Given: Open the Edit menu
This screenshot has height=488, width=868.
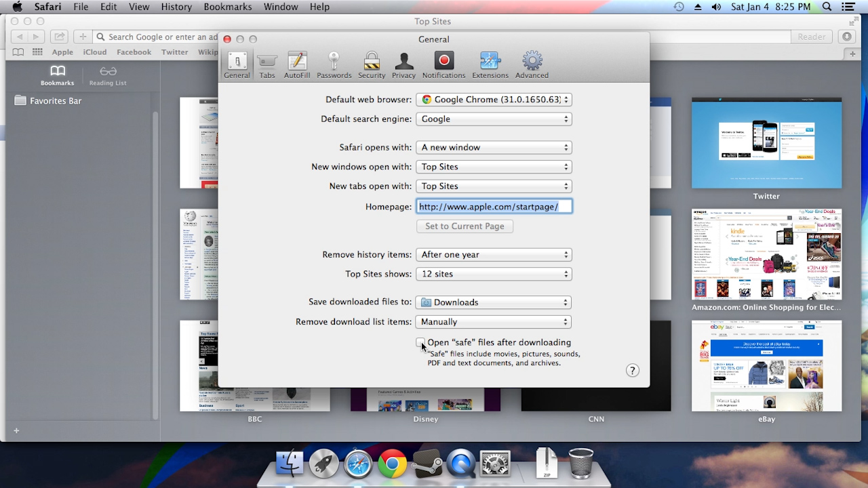Looking at the screenshot, I should point(108,7).
